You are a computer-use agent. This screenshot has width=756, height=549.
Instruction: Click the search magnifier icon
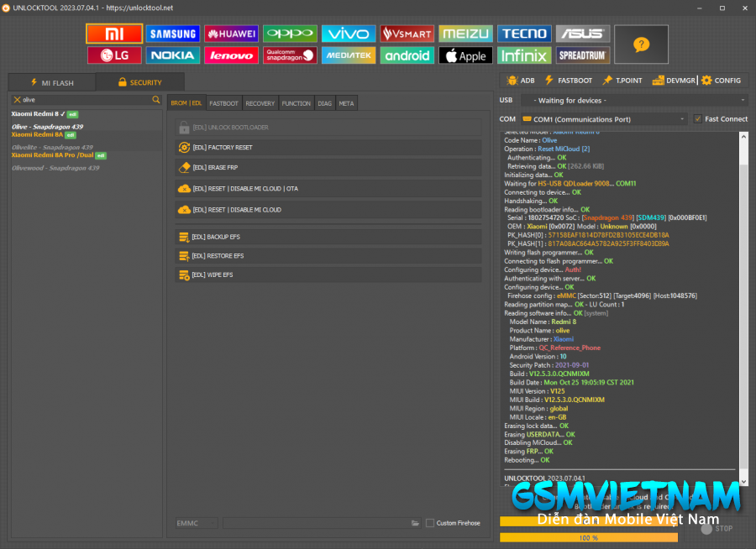click(155, 100)
